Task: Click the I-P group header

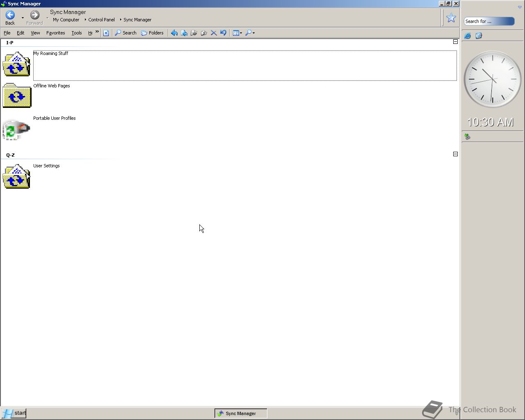Action: point(10,43)
